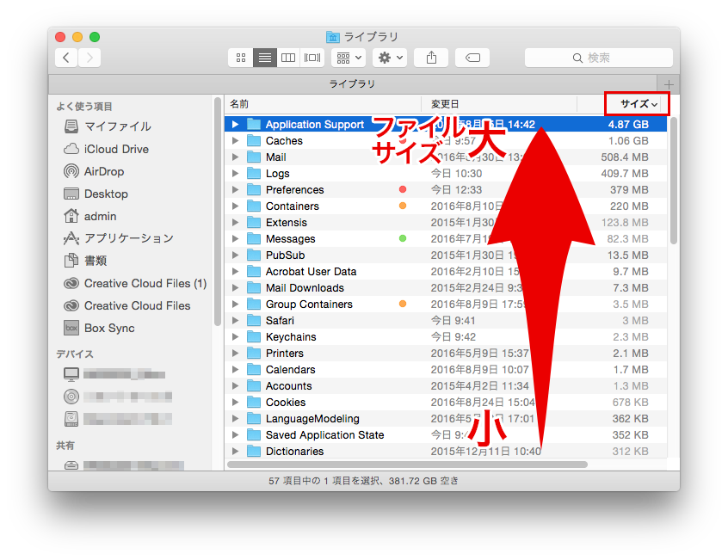This screenshot has width=728, height=560.
Task: Click the 409.7 MB size of Logs
Action: tap(625, 174)
